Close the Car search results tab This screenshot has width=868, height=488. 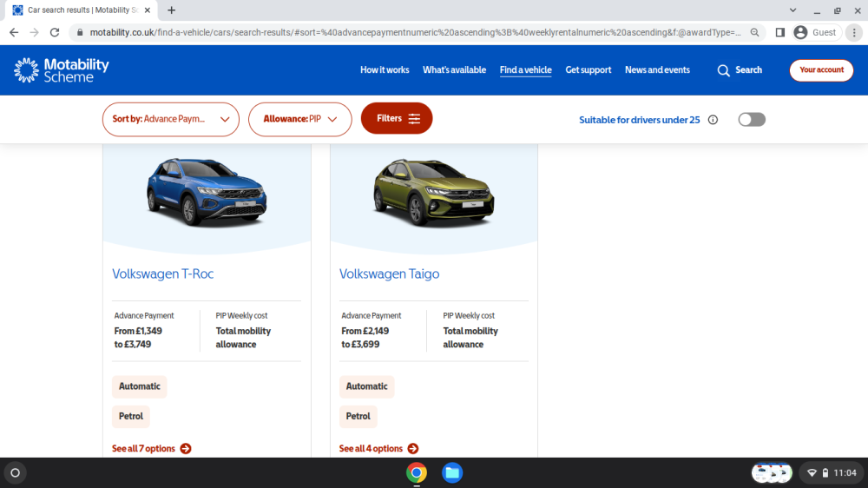[148, 10]
